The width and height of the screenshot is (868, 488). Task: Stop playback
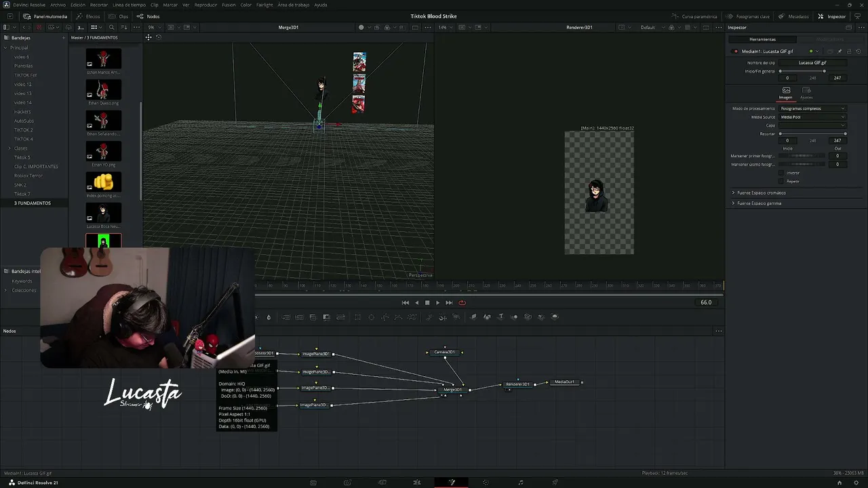[x=427, y=303]
